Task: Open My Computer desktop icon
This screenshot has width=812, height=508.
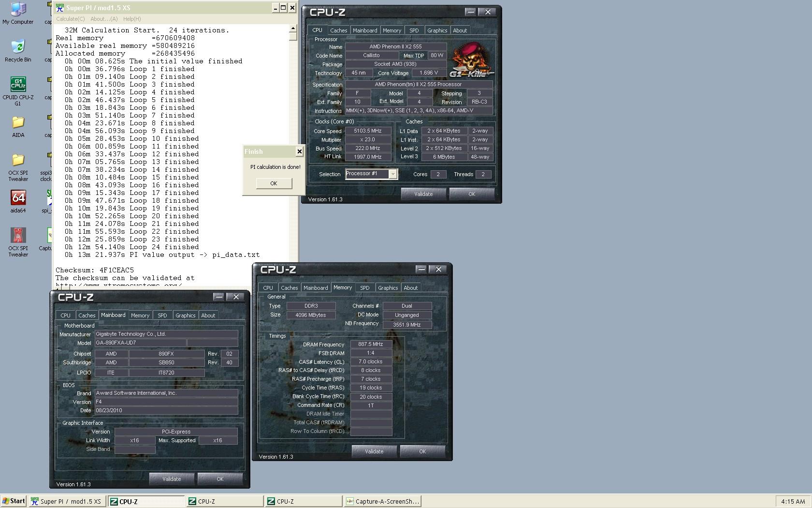Action: point(18,13)
